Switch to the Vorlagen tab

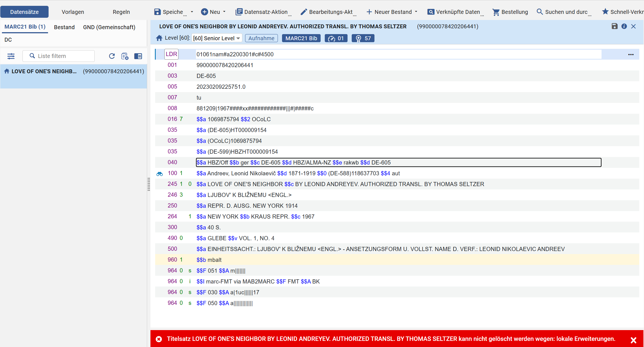tap(73, 12)
